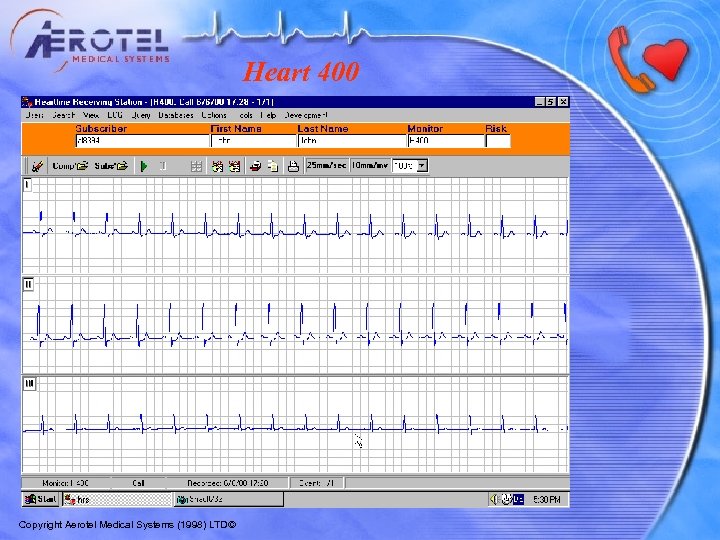Click the 25mm/sec speed button

326,165
